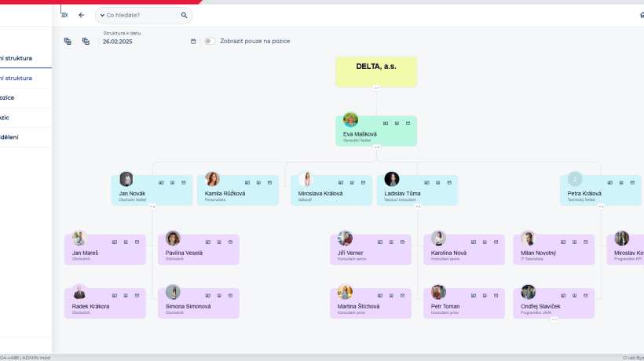Click the back arrow in top bar

pyautogui.click(x=82, y=15)
